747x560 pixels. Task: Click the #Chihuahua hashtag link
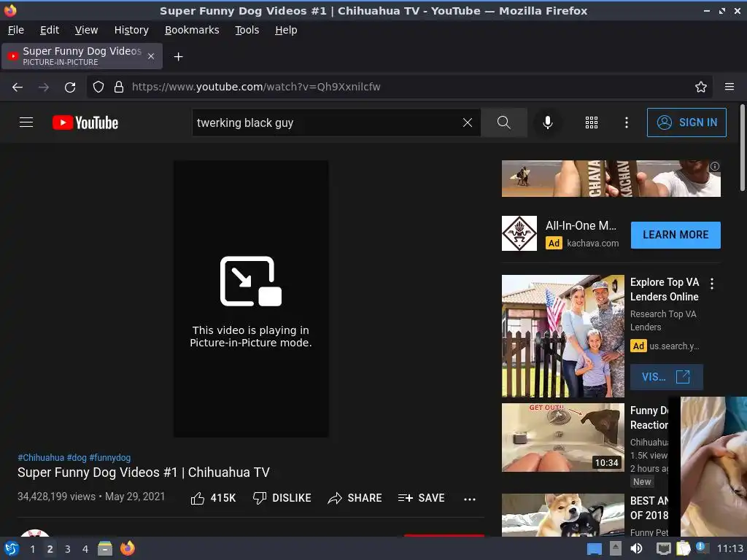pos(41,458)
